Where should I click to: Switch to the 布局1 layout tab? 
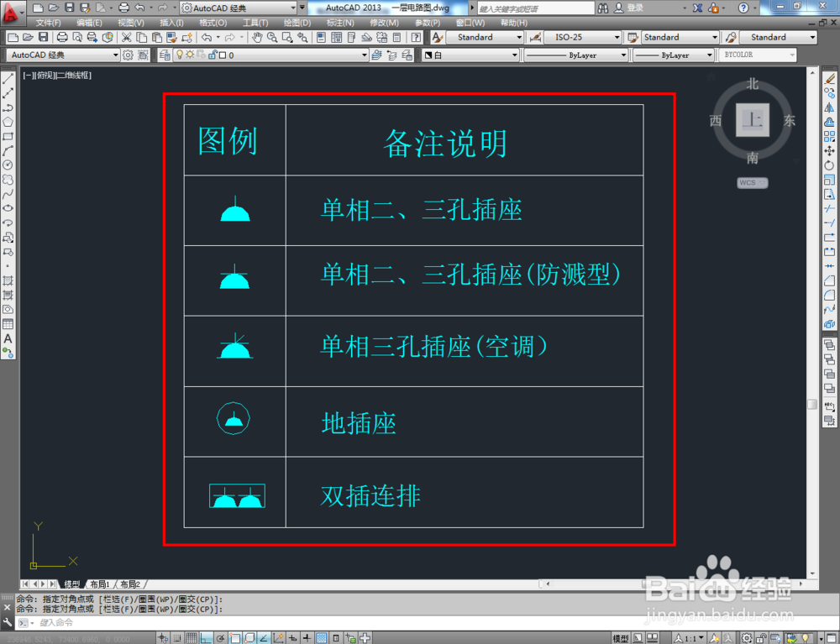[100, 584]
